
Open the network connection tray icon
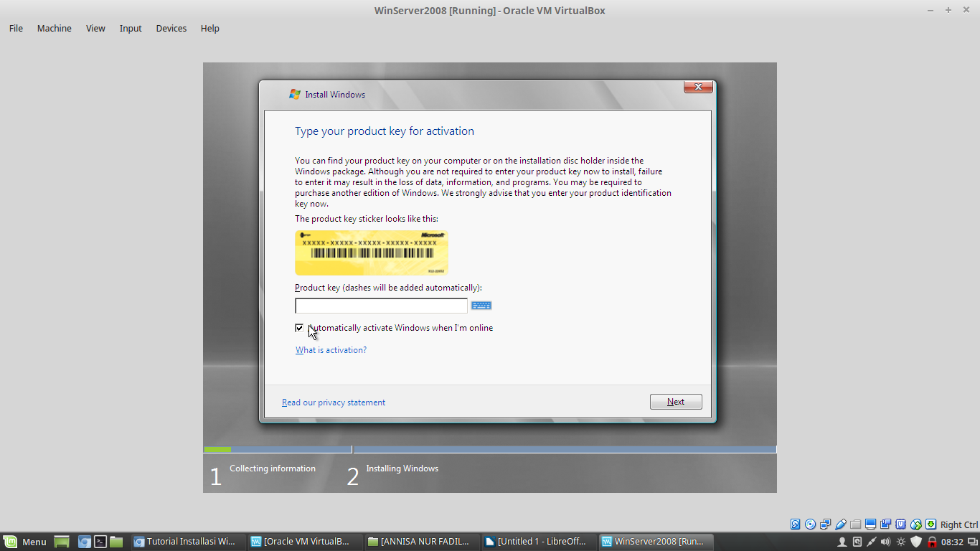[x=872, y=542]
